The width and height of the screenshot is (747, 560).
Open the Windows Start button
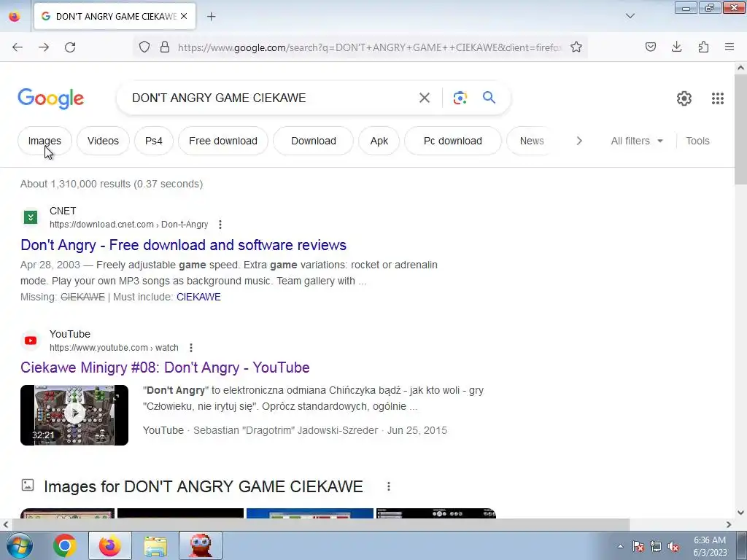(x=19, y=545)
